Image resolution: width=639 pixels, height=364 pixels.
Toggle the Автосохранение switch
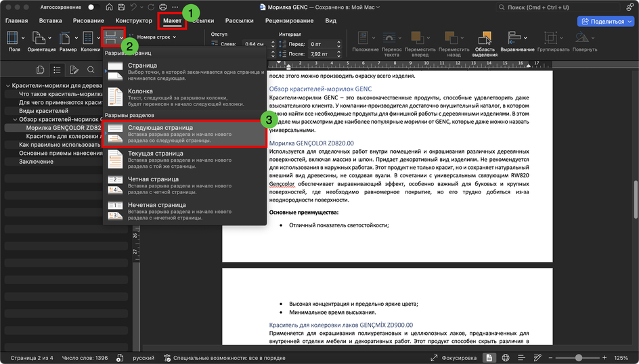click(x=93, y=7)
